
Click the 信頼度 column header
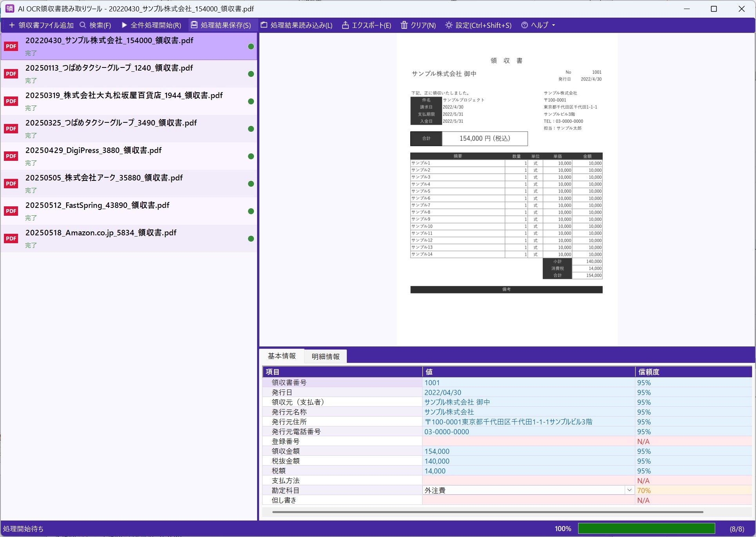(x=649, y=372)
